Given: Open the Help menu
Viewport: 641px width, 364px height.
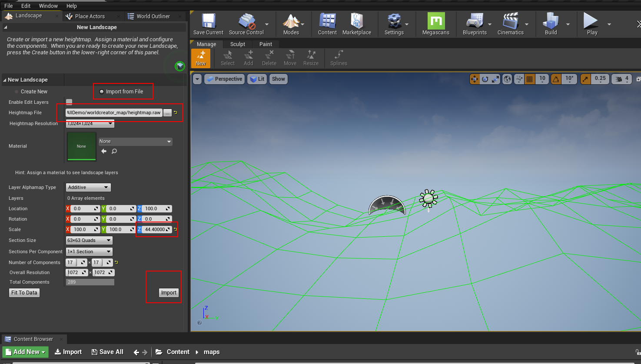Looking at the screenshot, I should (x=72, y=6).
